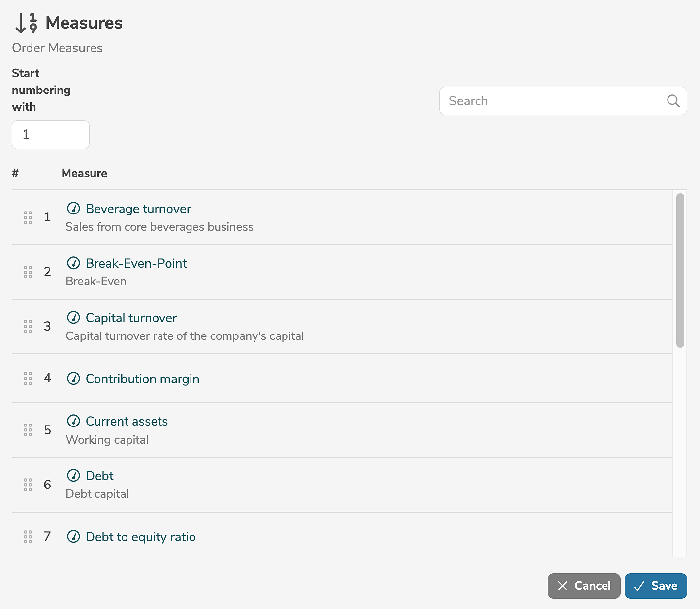Click the drag handle for Beverage turnover

(x=28, y=217)
